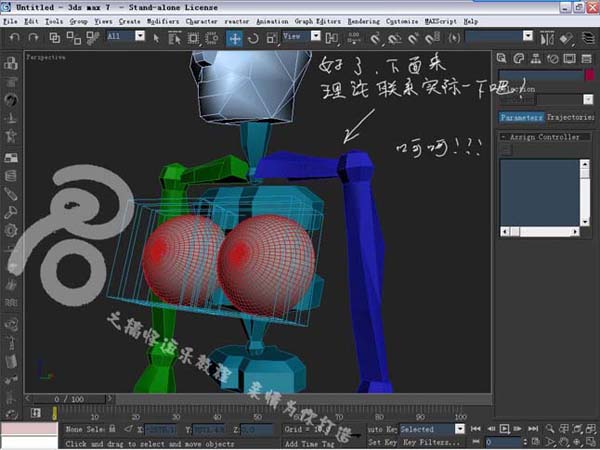Click the Undo arrow icon
600x450 pixels.
pos(12,38)
